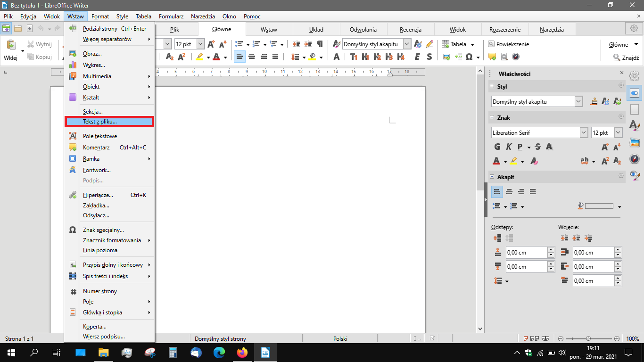644x362 pixels.
Task: Apply the Mocne wyróżnienie strong style icon
Action: [x=429, y=57]
